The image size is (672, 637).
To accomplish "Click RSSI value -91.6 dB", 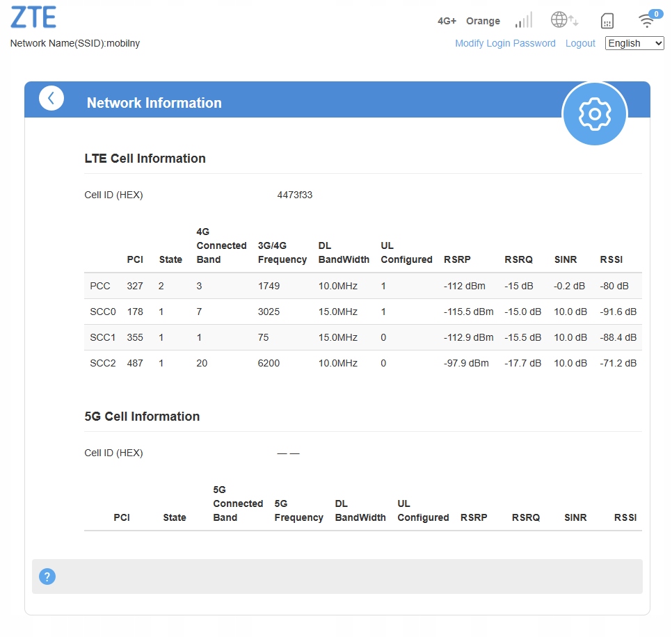I will tap(618, 312).
